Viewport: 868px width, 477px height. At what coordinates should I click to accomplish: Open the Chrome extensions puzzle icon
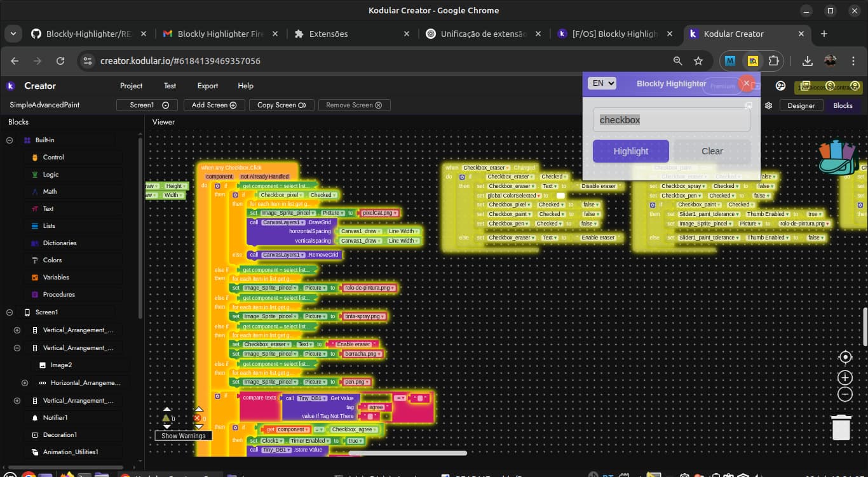(773, 61)
